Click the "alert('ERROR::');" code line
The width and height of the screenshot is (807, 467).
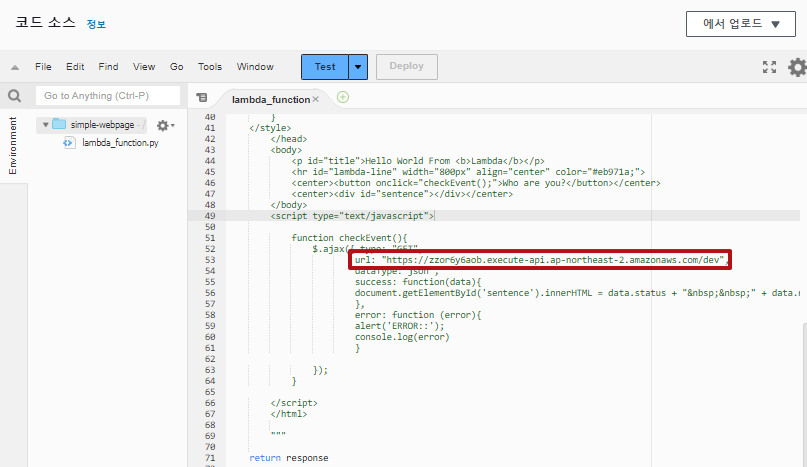(x=399, y=326)
